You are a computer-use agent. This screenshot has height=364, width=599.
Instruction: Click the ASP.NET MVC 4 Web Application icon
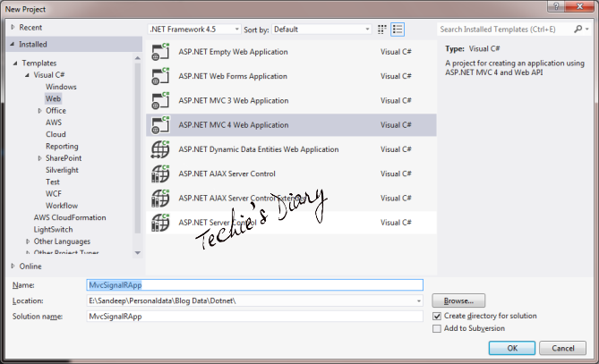pos(160,125)
